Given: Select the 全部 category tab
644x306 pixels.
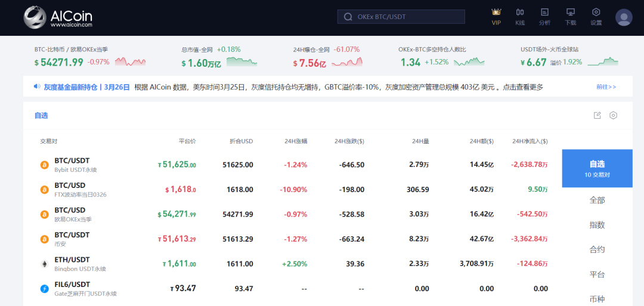Looking at the screenshot, I should 597,200.
